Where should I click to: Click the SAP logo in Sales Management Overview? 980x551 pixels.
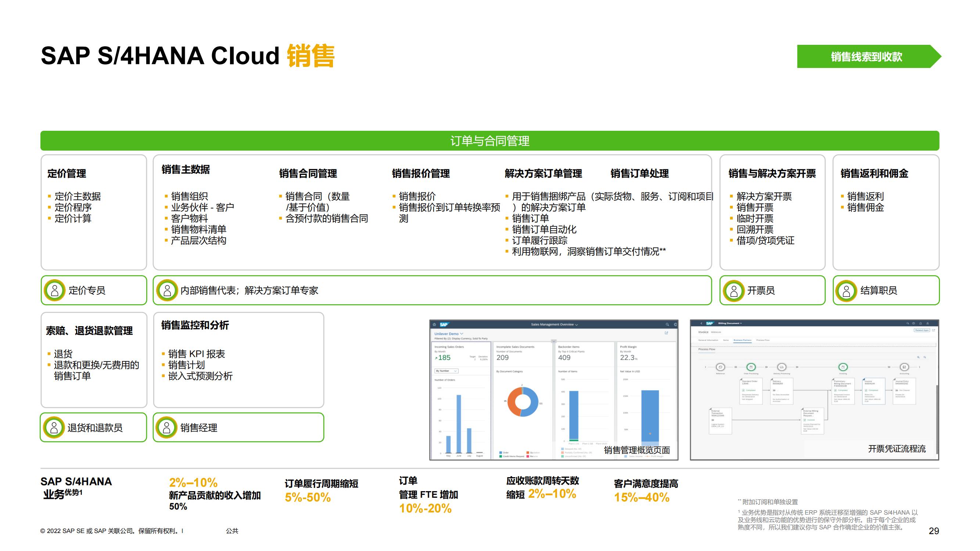(444, 324)
